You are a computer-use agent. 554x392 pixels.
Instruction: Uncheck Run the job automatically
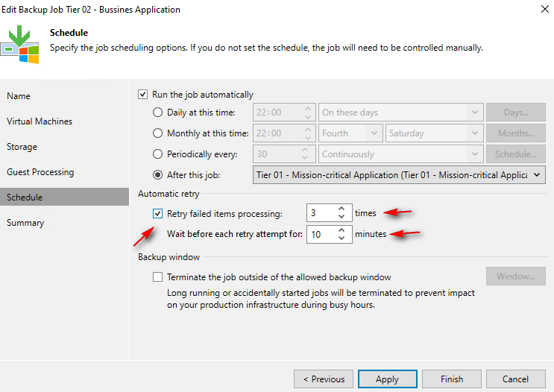tap(143, 95)
